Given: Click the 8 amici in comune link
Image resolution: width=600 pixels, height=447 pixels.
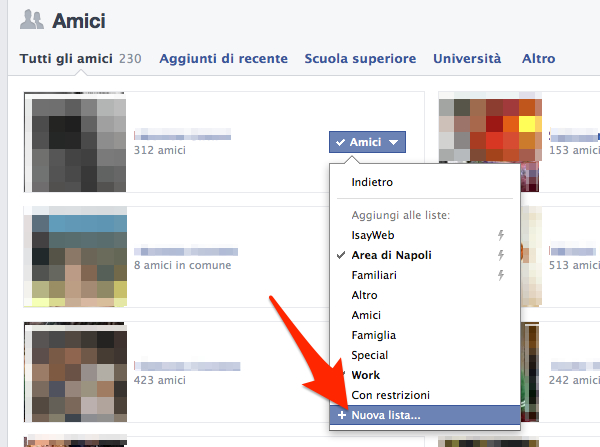Looking at the screenshot, I should 183,265.
